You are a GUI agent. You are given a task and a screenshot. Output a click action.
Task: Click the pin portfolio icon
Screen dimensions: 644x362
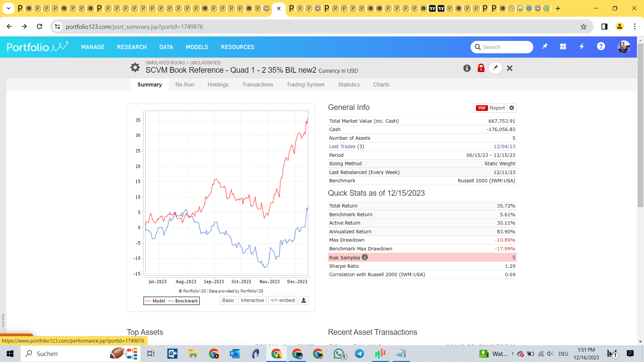495,68
